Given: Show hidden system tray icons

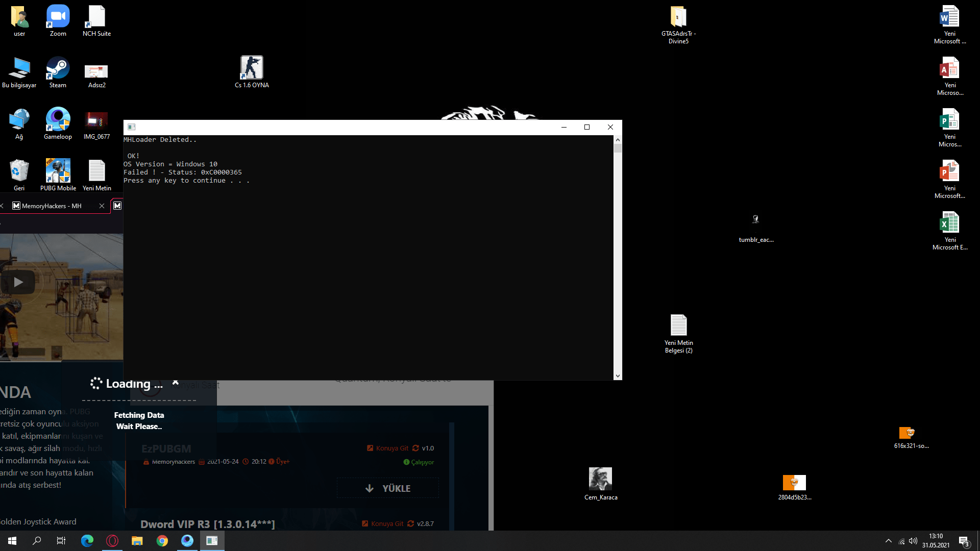Looking at the screenshot, I should tap(888, 541).
